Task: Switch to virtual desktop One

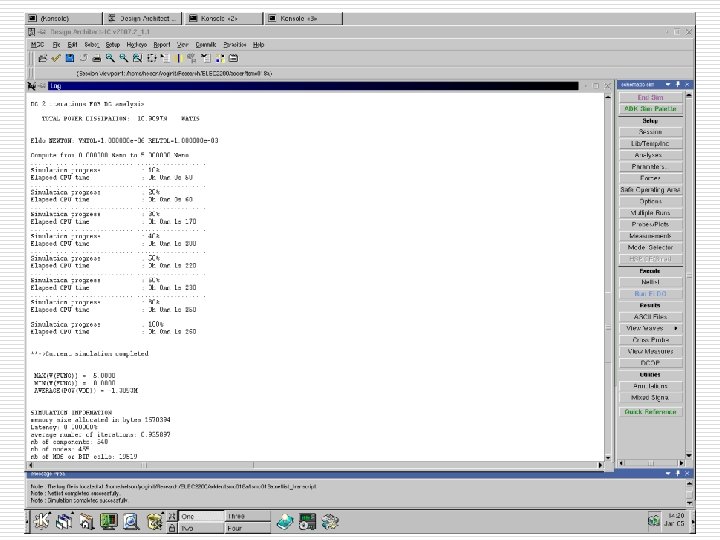Action: [x=202, y=516]
